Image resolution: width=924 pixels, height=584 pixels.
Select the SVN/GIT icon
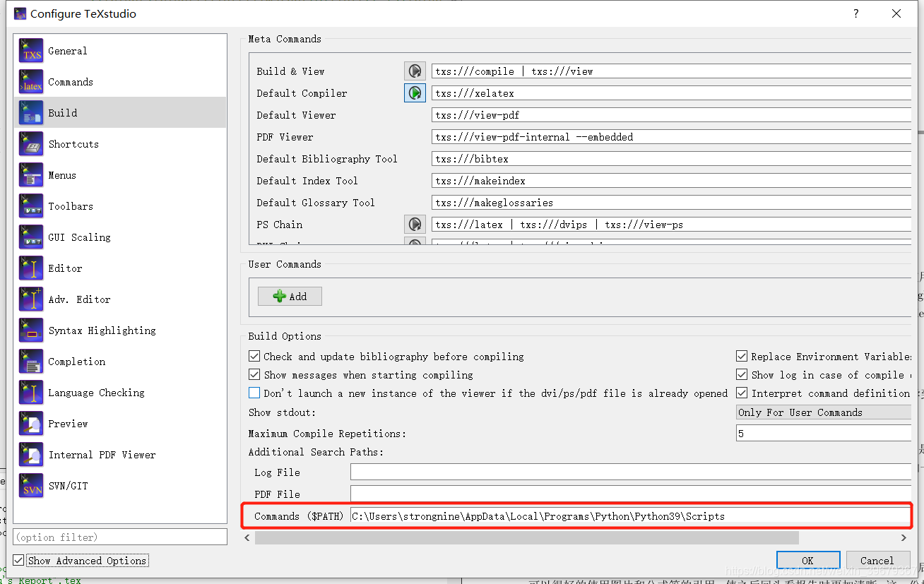tap(31, 486)
